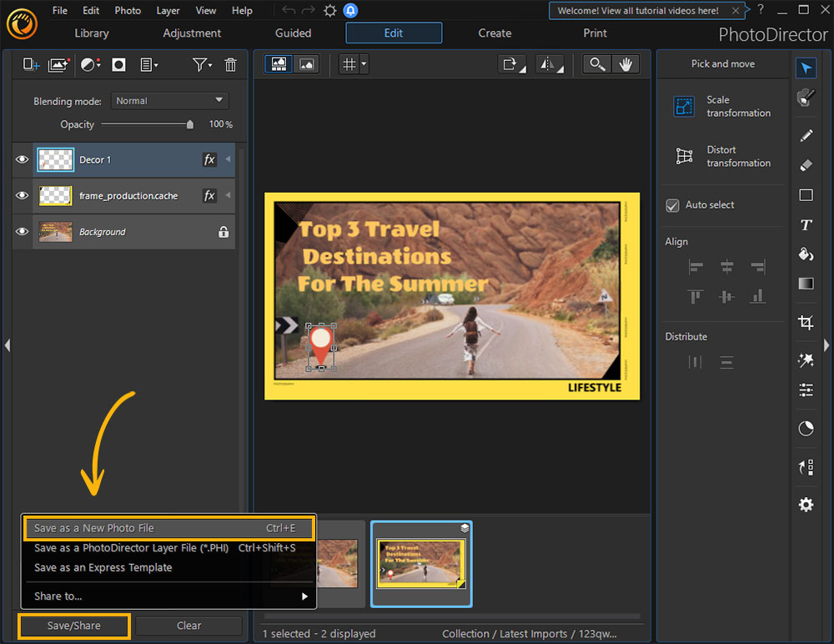
Task: Expand the layer filter dropdown arrow
Action: click(x=209, y=64)
